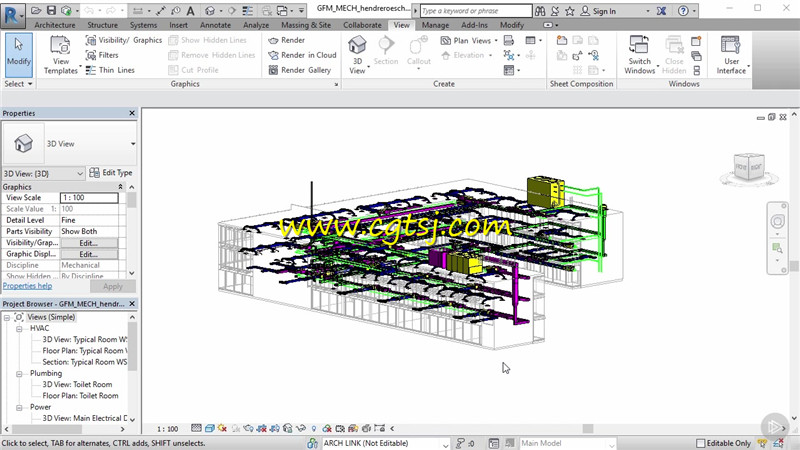Click Edit for Graphic Display options
Image resolution: width=800 pixels, height=450 pixels.
click(89, 254)
